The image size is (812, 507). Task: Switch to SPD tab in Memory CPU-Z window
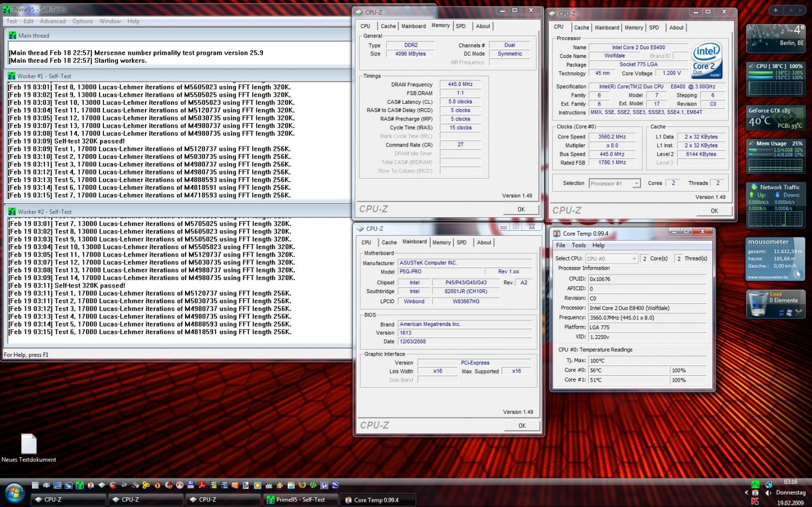460,26
